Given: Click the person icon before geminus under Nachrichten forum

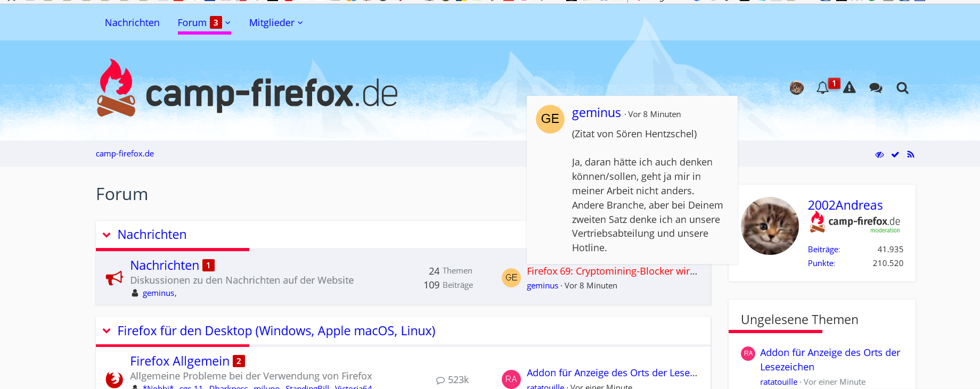Looking at the screenshot, I should (135, 293).
